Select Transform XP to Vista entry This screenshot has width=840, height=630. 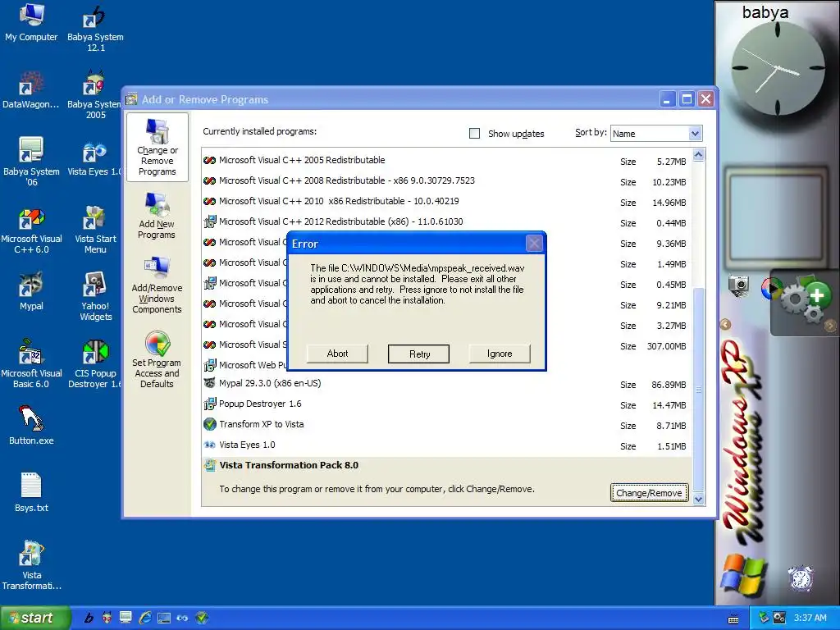point(447,424)
